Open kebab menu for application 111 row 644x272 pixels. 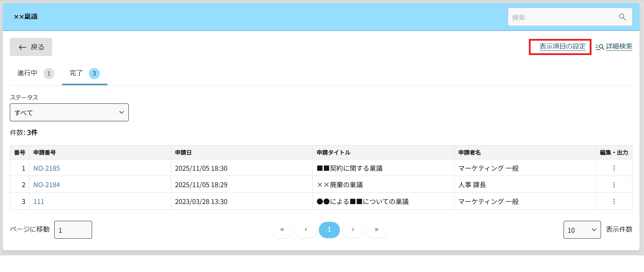(614, 202)
